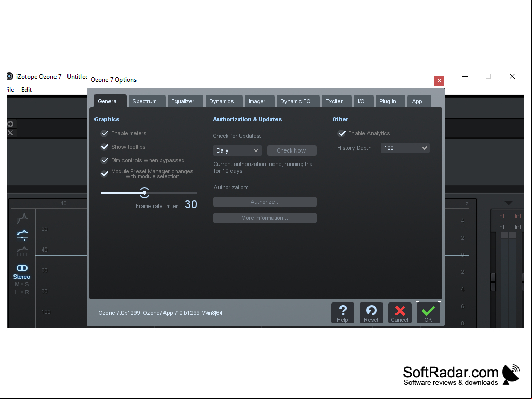Open the File menu
Image resolution: width=532 pixels, height=399 pixels.
click(x=10, y=90)
